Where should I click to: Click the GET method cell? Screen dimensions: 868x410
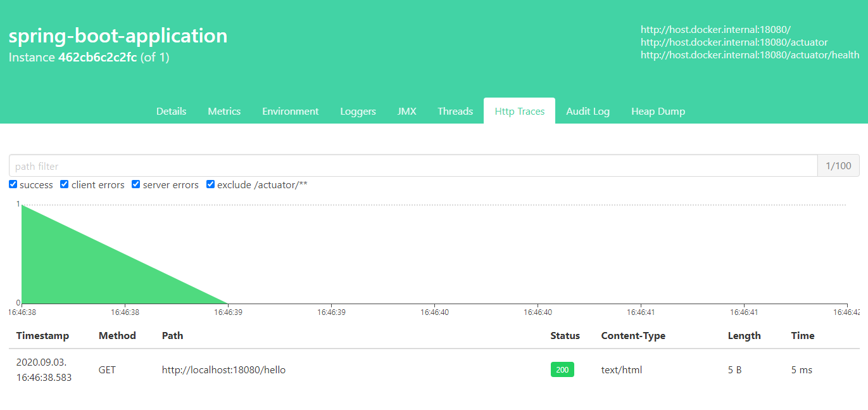pyautogui.click(x=107, y=370)
